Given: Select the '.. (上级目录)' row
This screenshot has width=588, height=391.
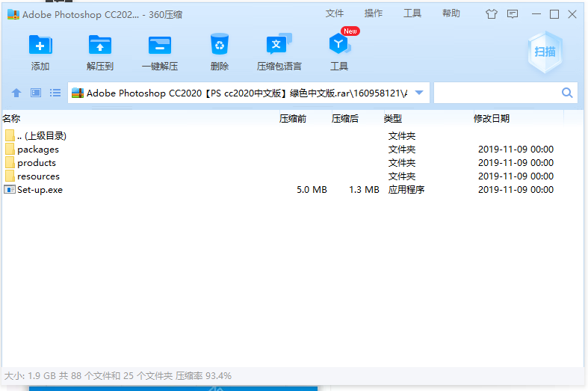Looking at the screenshot, I should (x=292, y=136).
